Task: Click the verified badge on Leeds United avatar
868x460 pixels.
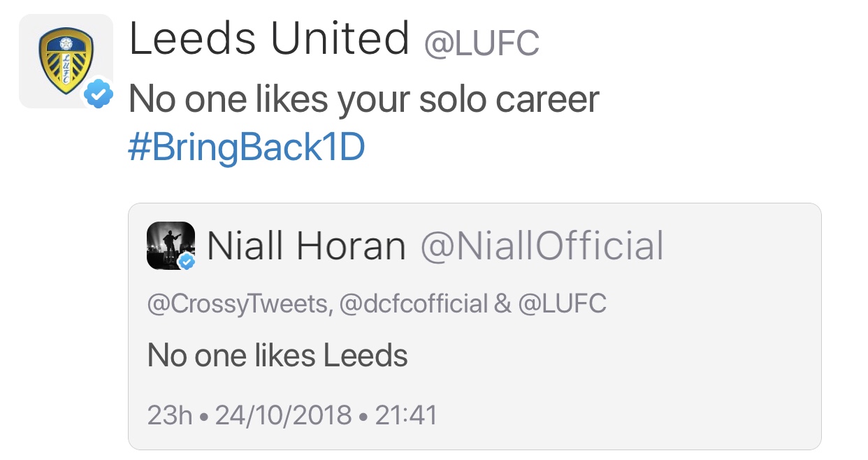Action: [x=99, y=94]
